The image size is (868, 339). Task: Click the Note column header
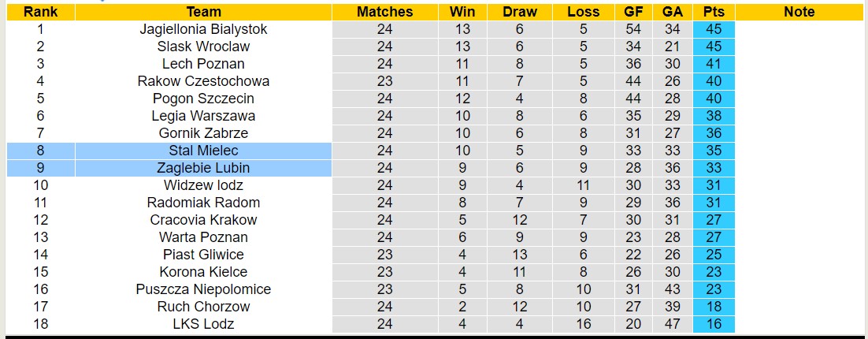click(x=799, y=12)
